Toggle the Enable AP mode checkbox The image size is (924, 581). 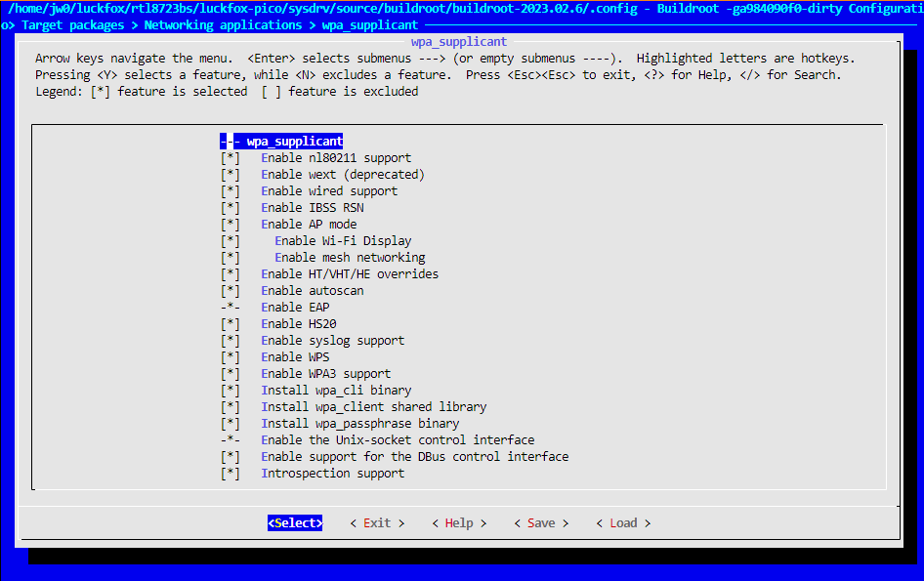coord(231,224)
